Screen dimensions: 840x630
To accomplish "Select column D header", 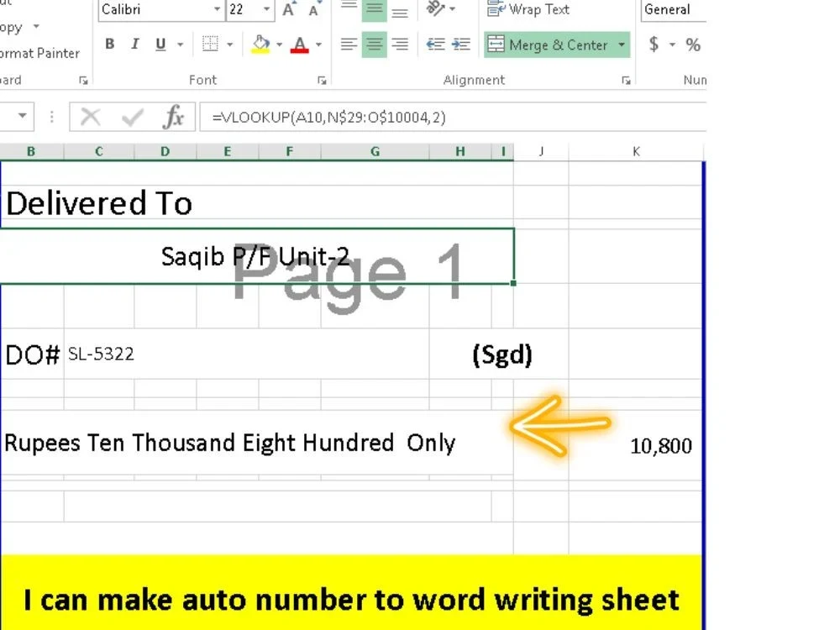I will (x=165, y=151).
